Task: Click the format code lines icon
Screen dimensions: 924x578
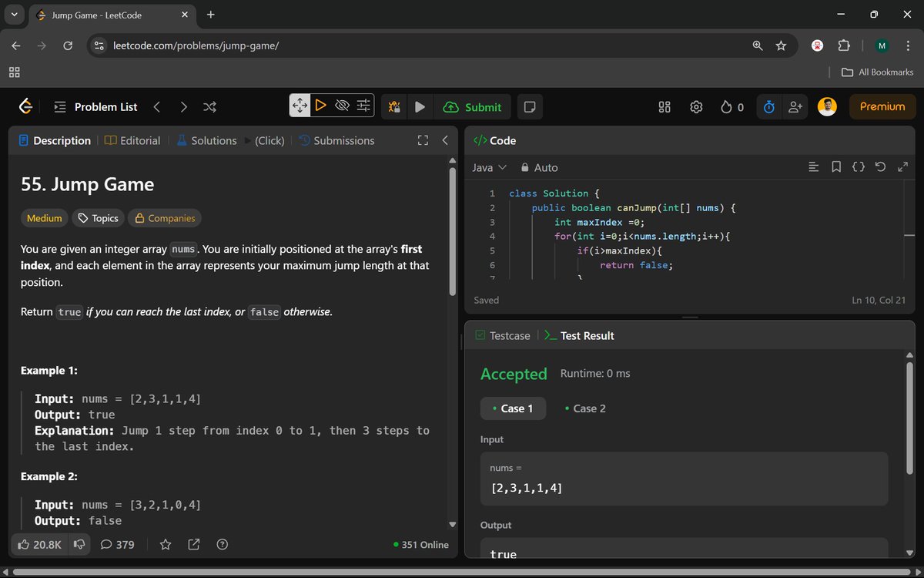Action: [x=814, y=166]
